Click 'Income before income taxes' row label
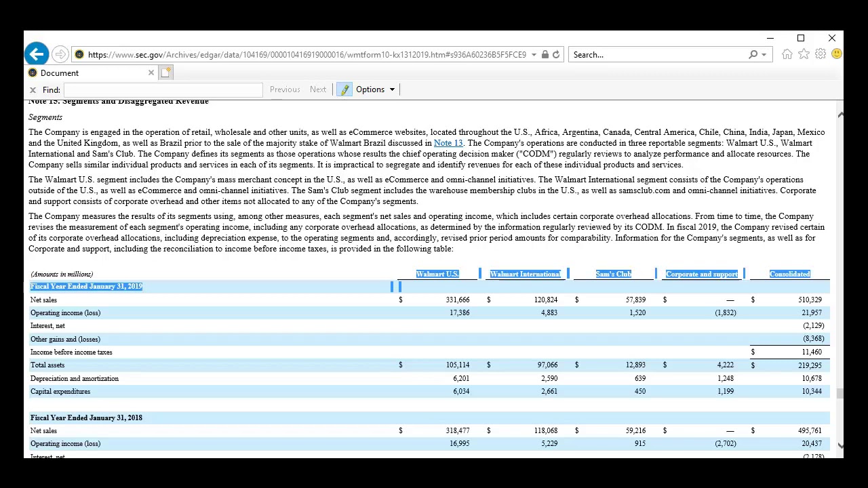868x488 pixels. point(71,352)
